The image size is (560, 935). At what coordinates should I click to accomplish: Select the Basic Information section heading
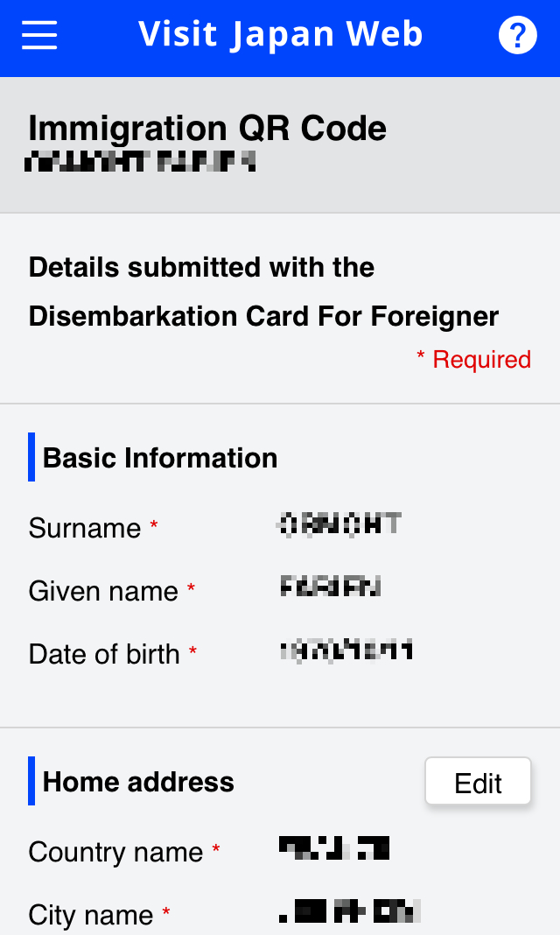tap(160, 458)
